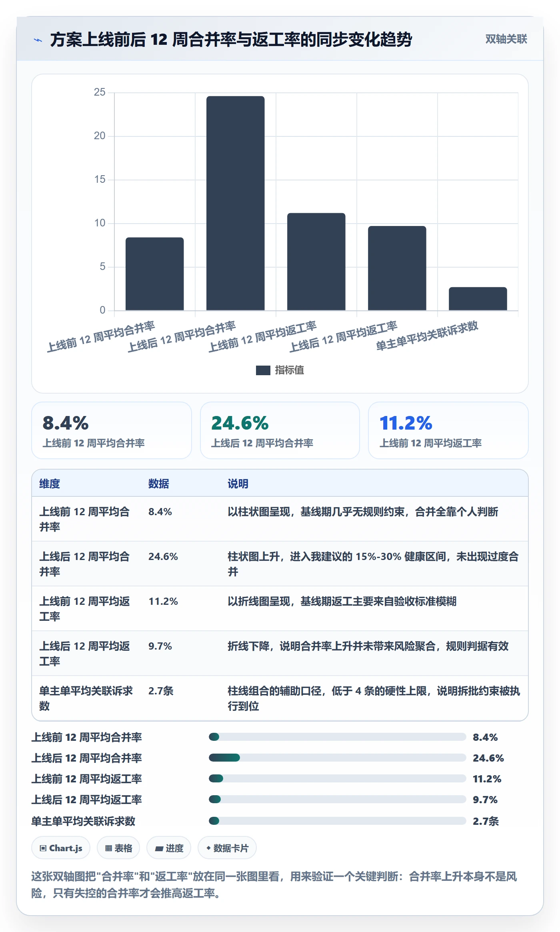
Task: Click the footer paragraph about 双轴图
Action: click(x=274, y=885)
